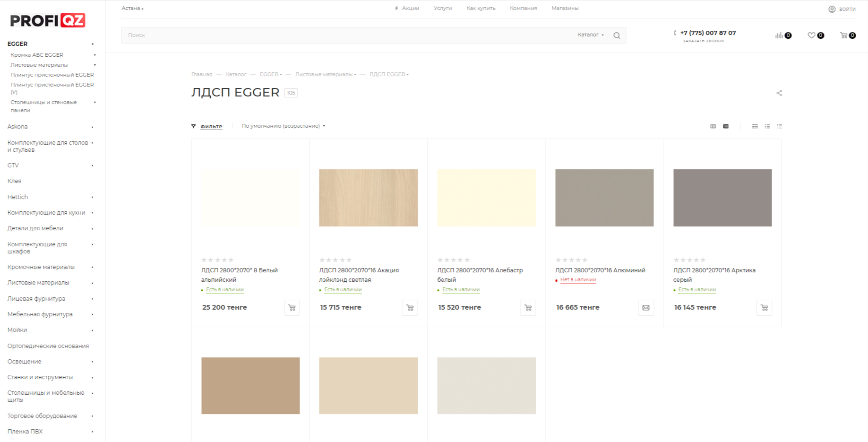Screen dimensions: 868x442
Task: Open the Фильтр link
Action: coord(211,126)
